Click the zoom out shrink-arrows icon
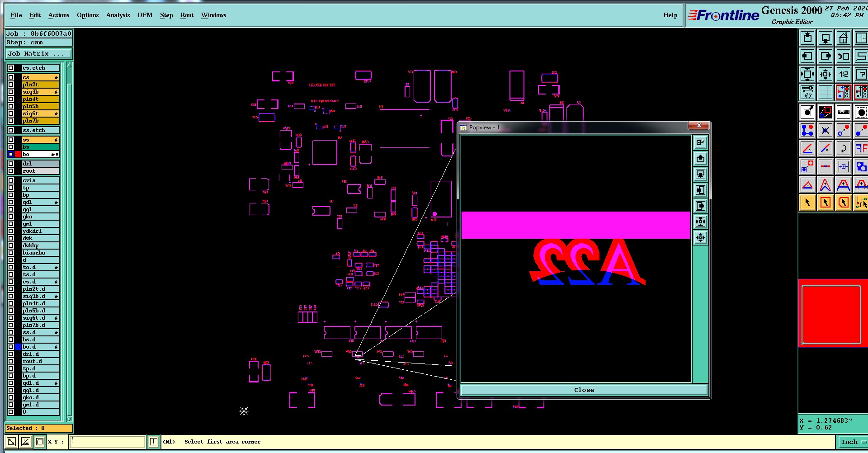Viewport: 868px width, 453px height. [826, 75]
